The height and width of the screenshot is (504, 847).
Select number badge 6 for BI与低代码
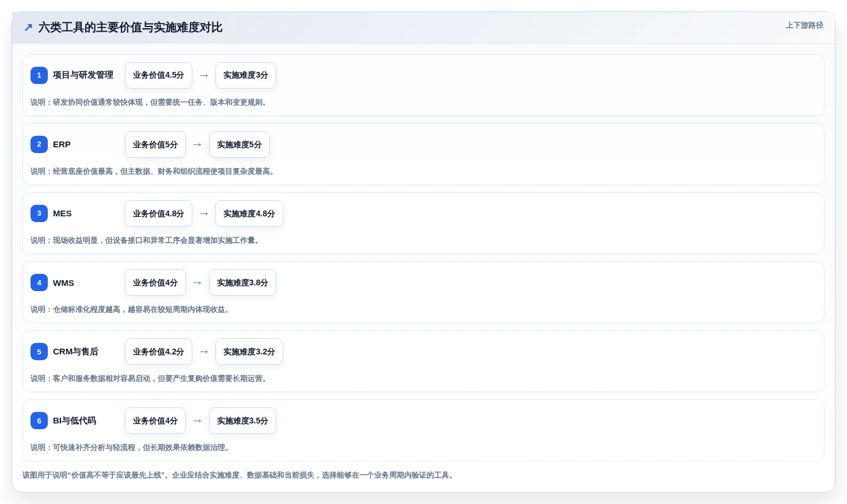coord(39,421)
